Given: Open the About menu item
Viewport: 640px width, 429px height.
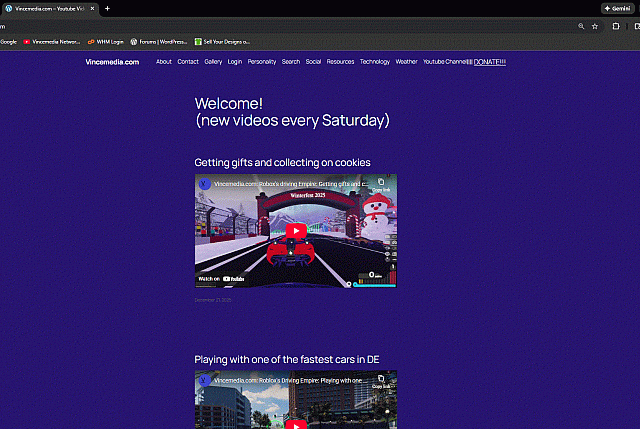Looking at the screenshot, I should [163, 62].
